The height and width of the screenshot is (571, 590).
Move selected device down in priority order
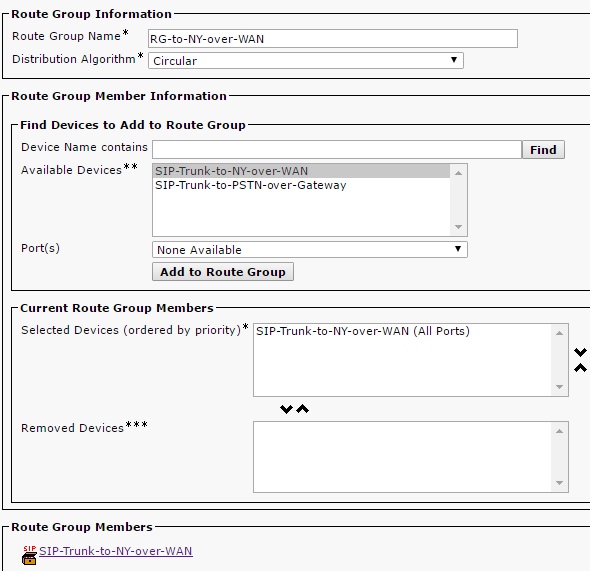tap(580, 352)
